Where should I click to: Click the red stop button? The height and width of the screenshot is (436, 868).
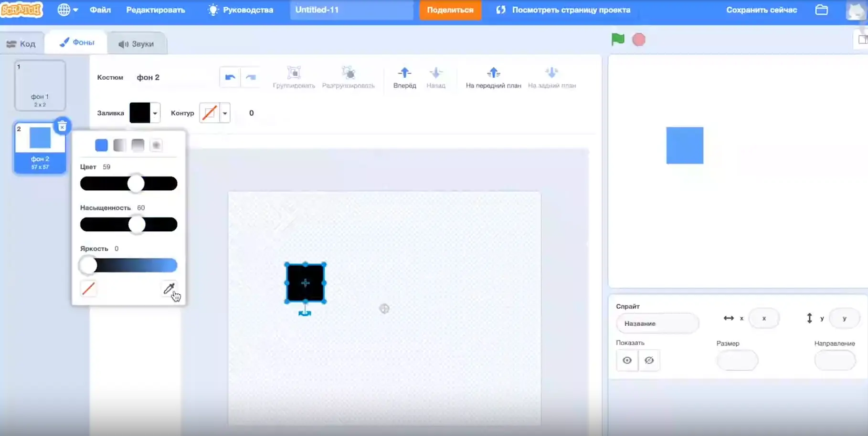click(639, 40)
